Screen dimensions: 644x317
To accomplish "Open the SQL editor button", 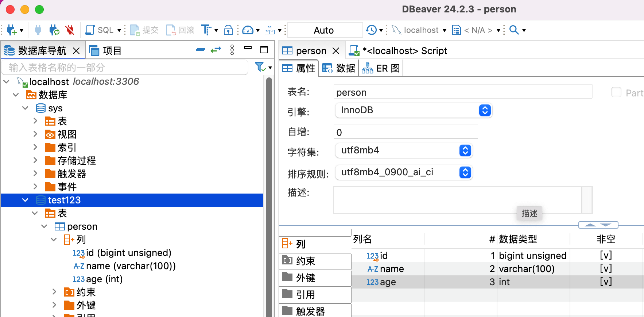I will click(100, 30).
